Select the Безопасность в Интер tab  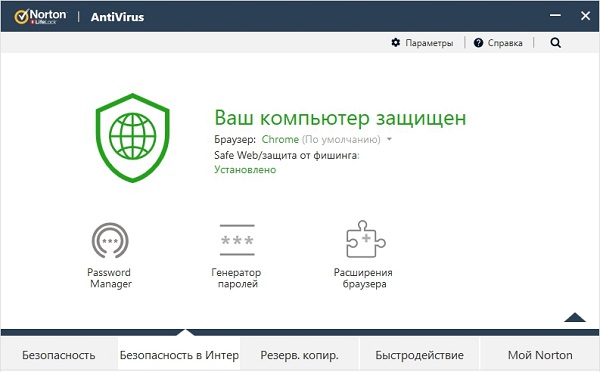179,355
